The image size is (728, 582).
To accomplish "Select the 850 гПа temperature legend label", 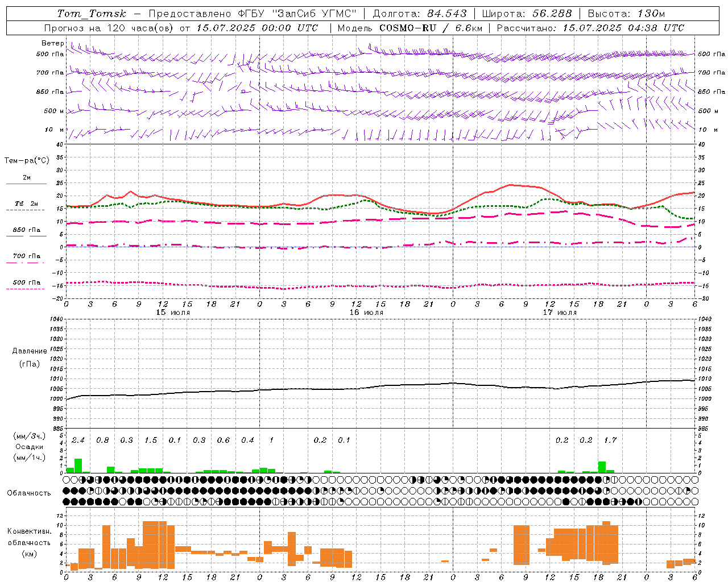I will click(27, 230).
